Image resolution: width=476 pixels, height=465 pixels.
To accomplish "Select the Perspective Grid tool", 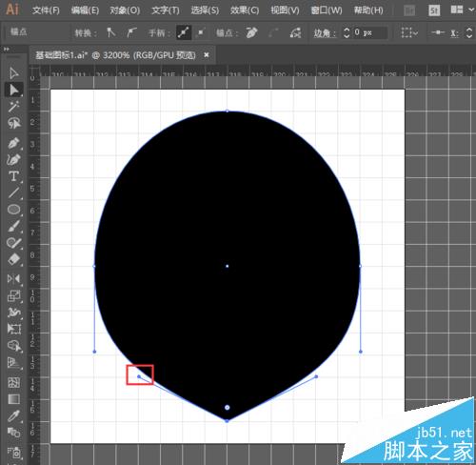I will (13, 362).
